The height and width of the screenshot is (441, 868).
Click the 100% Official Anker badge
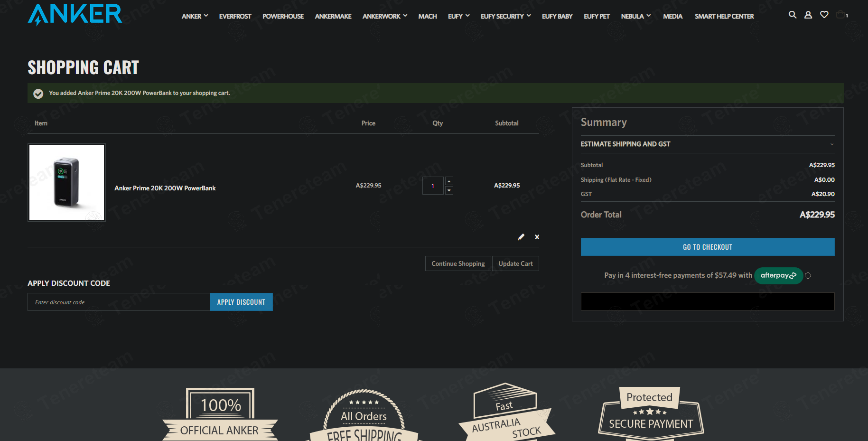click(x=220, y=414)
